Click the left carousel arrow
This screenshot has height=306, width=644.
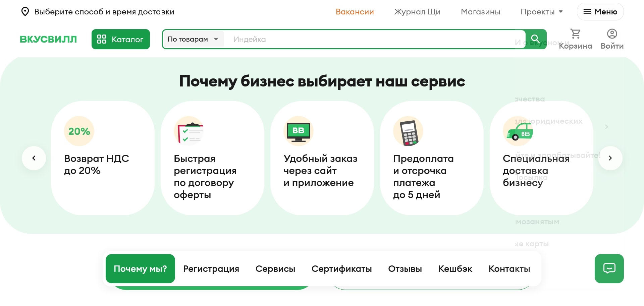[34, 158]
